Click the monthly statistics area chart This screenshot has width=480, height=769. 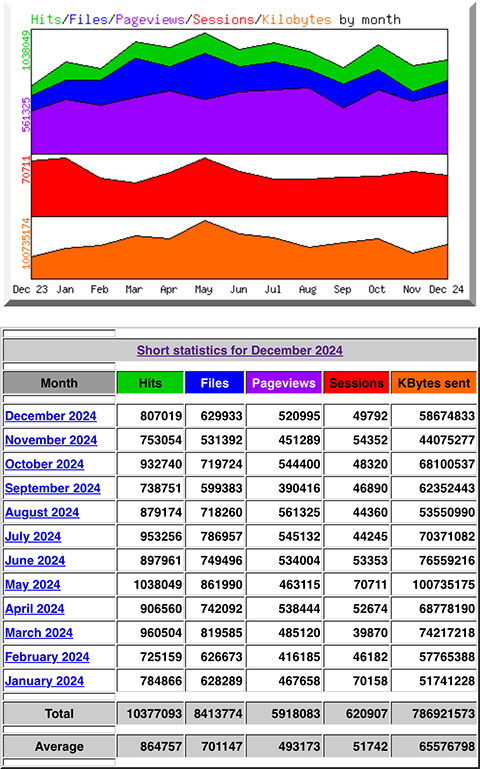coord(239,154)
